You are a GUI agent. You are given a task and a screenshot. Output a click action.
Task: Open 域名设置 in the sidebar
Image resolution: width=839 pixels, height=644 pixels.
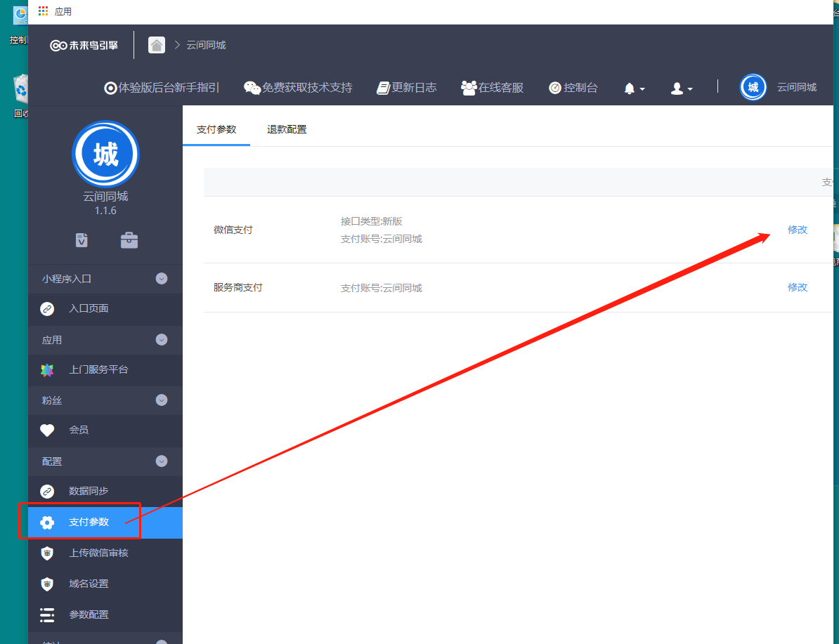click(89, 584)
